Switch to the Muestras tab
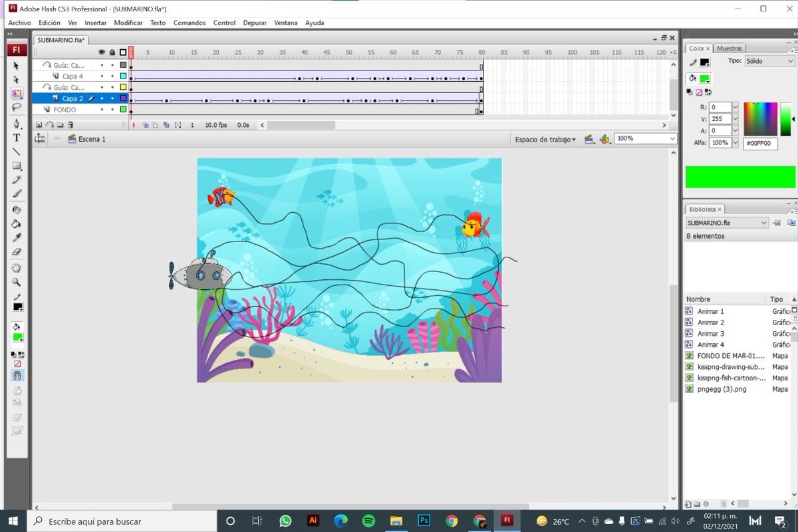 point(730,49)
